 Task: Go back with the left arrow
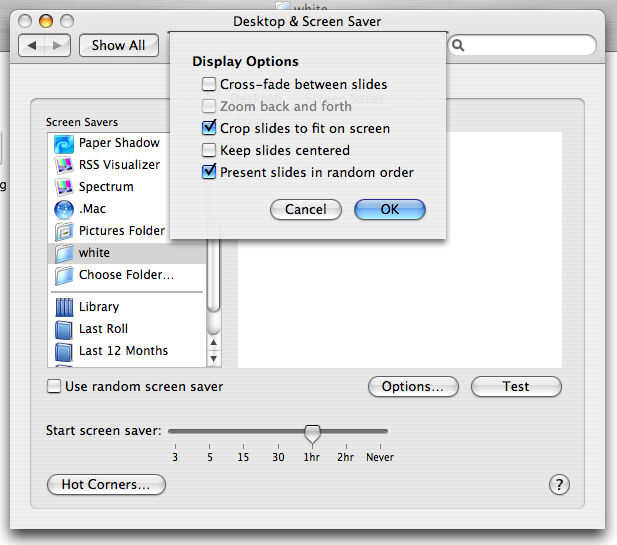coord(32,46)
